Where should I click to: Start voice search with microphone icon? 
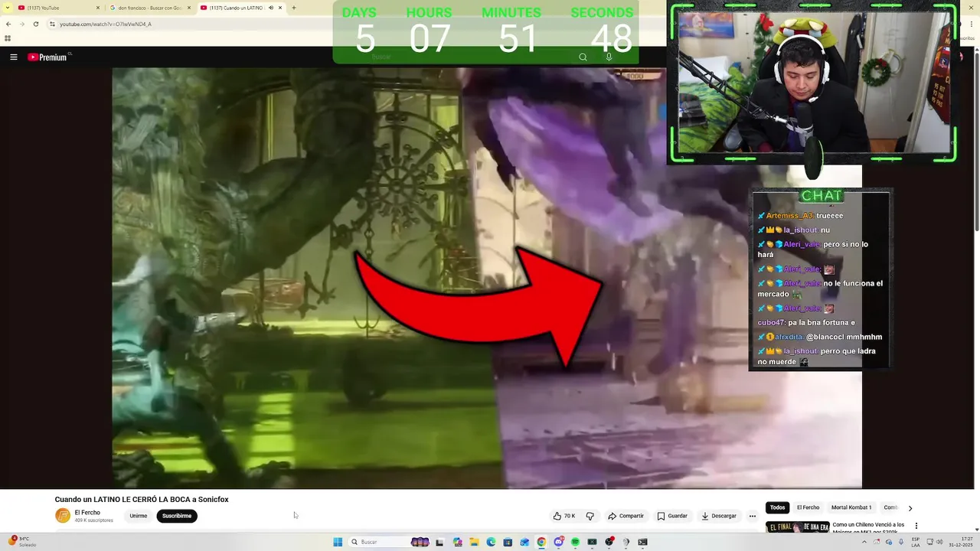tap(609, 57)
